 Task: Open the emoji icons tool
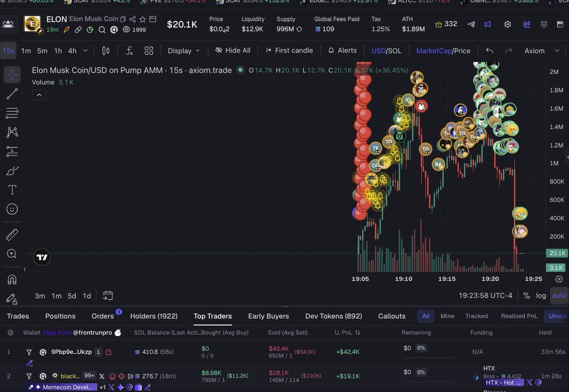coord(12,209)
